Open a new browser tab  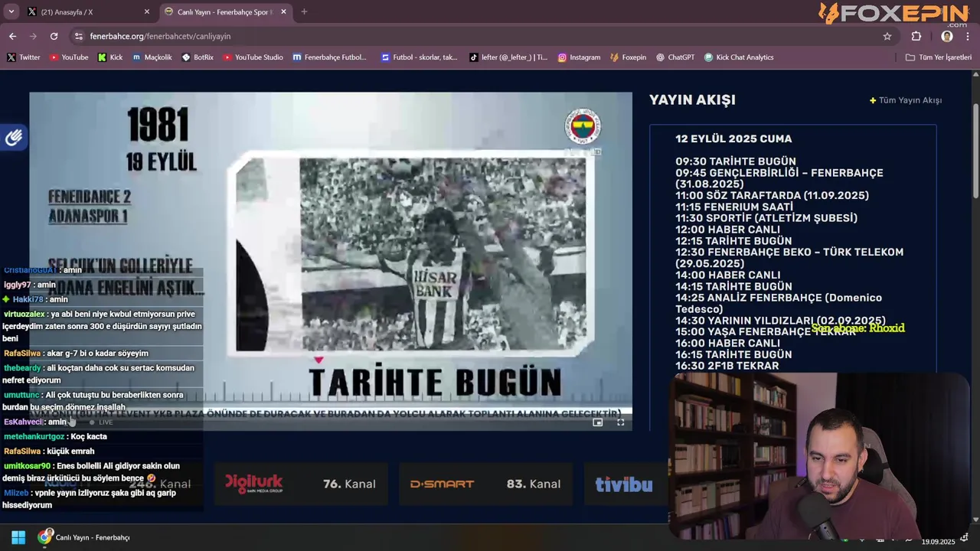coord(304,11)
